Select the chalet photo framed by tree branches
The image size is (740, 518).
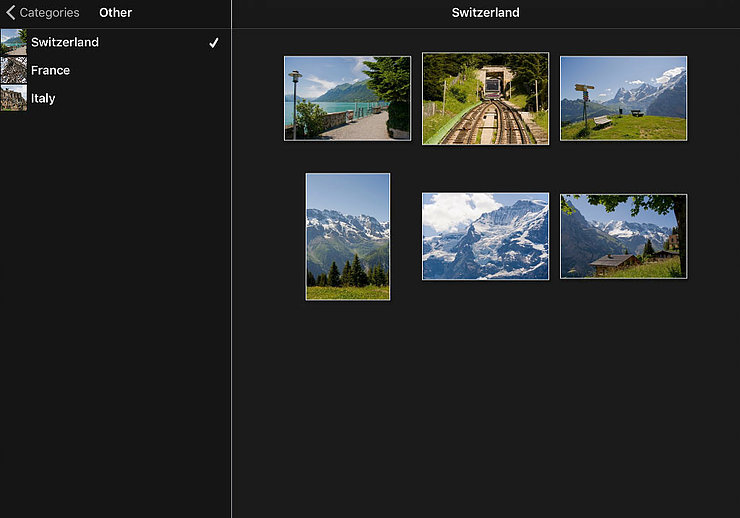point(623,236)
